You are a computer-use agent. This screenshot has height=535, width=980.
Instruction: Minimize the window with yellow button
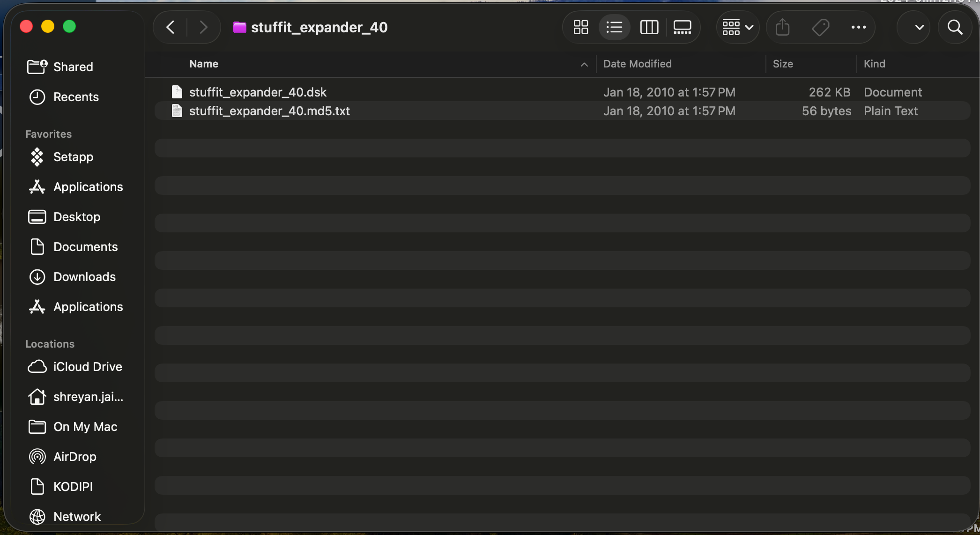point(48,26)
